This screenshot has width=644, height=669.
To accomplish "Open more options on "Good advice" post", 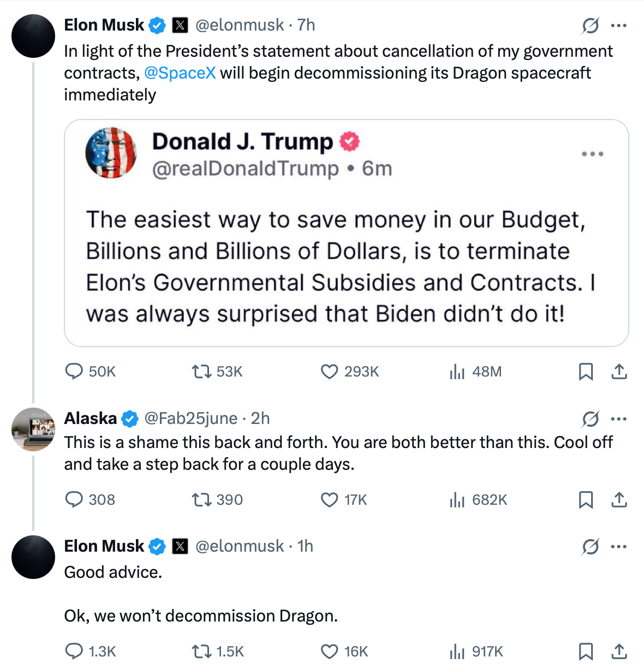I will 619,546.
